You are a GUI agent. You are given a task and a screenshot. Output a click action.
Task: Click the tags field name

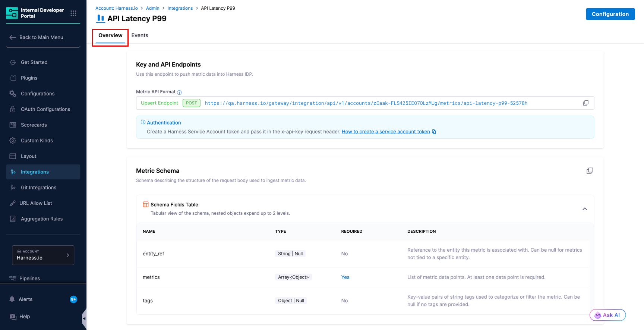pos(148,301)
